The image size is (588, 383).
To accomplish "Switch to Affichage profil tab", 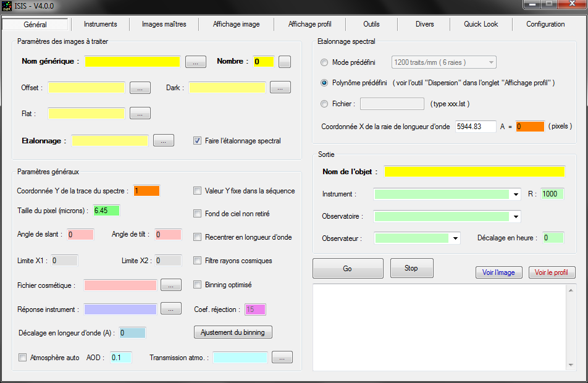I will tap(309, 25).
